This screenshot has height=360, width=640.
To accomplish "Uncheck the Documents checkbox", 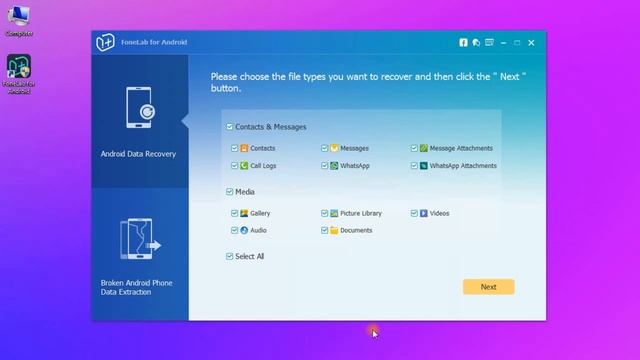I will click(x=324, y=230).
